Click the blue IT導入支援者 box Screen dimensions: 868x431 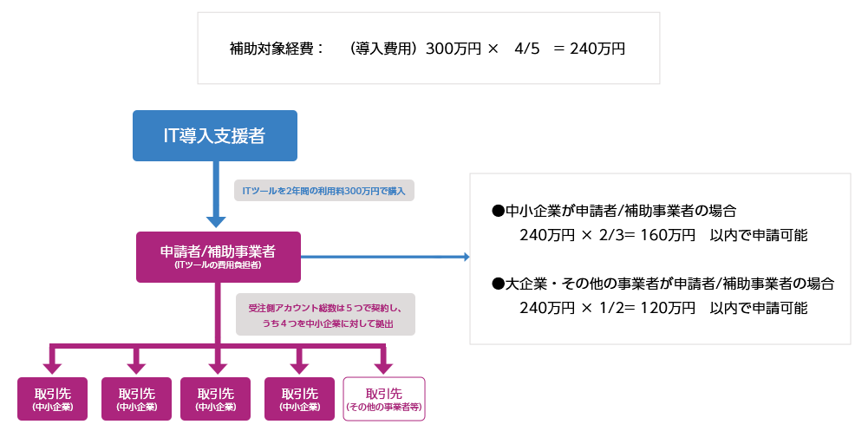[214, 135]
